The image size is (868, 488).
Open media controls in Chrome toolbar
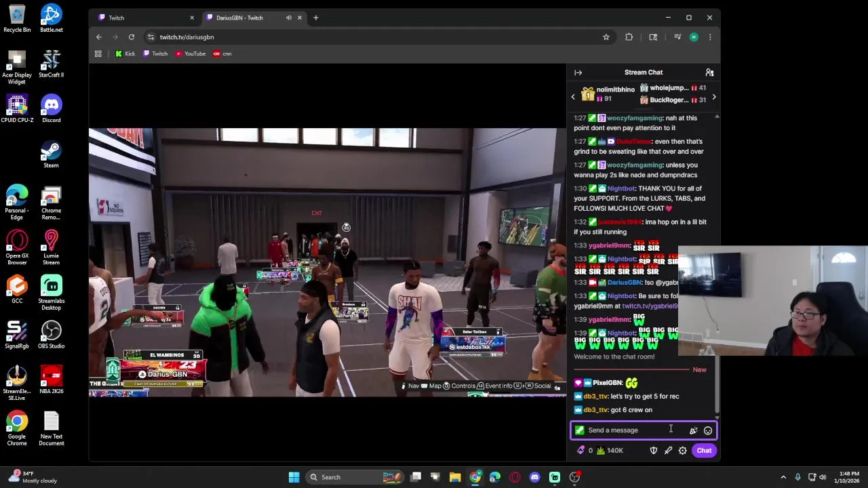point(677,37)
